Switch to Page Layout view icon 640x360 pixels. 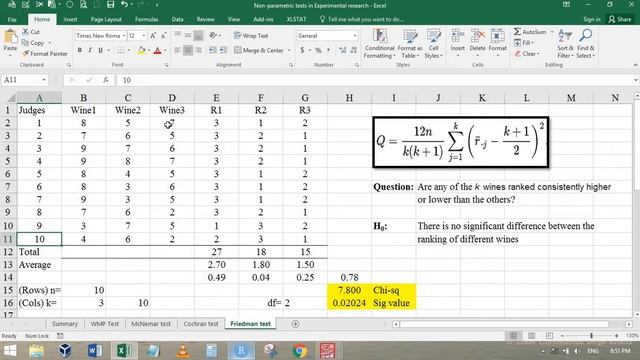point(531,336)
